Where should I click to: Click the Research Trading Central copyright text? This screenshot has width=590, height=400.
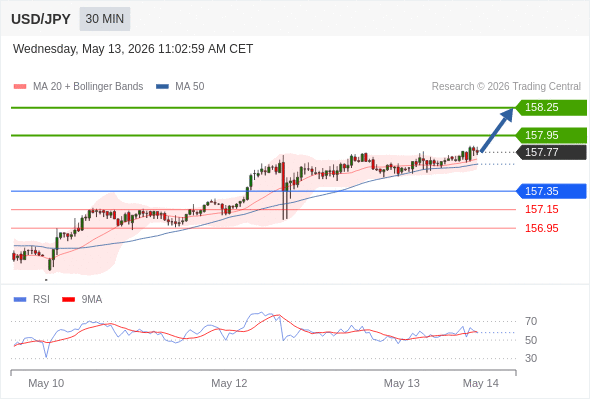pos(506,87)
